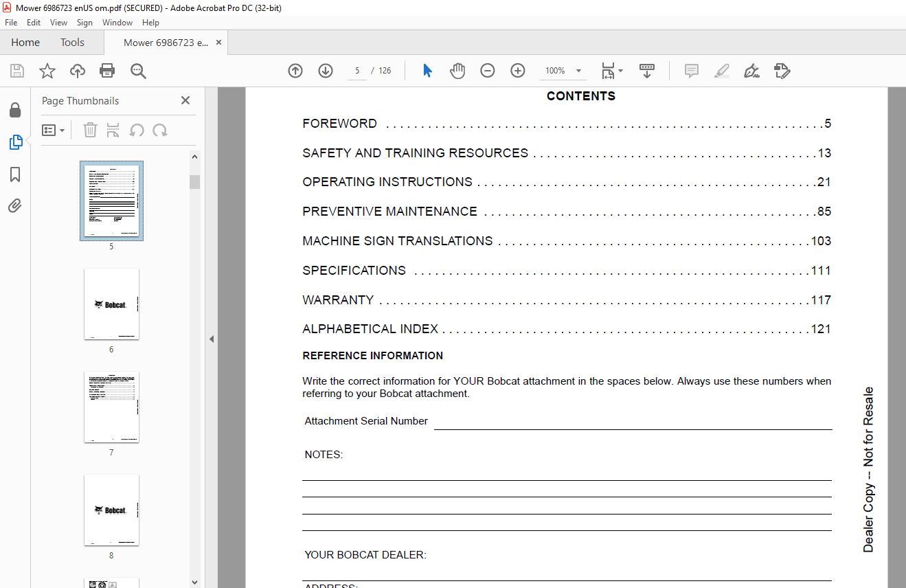The height and width of the screenshot is (588, 906).
Task: Click the page number input field
Action: [x=357, y=71]
